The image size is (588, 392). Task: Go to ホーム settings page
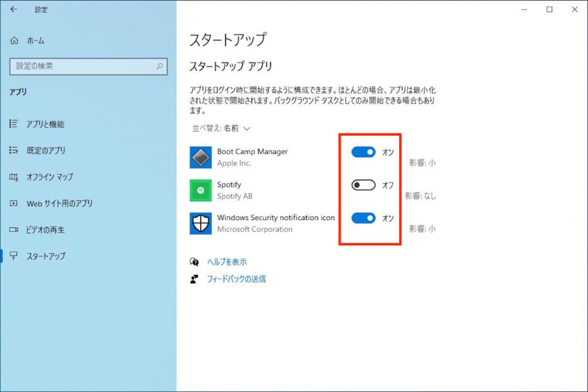(35, 41)
